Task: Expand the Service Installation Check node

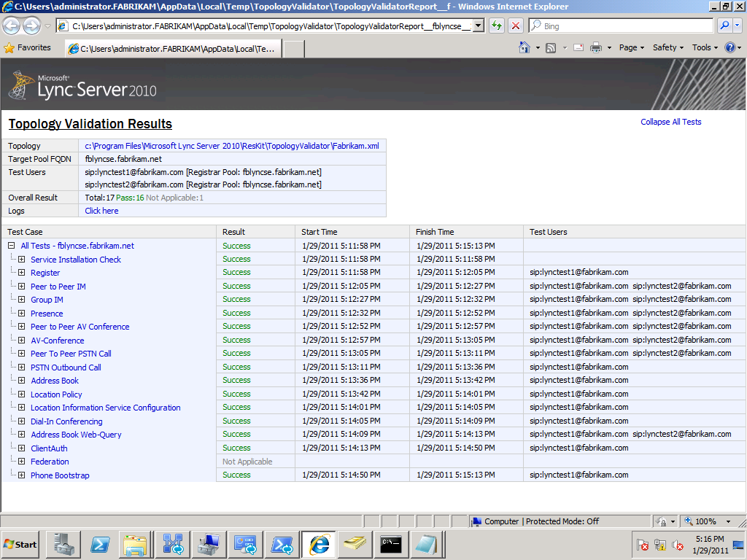Action: [x=21, y=260]
